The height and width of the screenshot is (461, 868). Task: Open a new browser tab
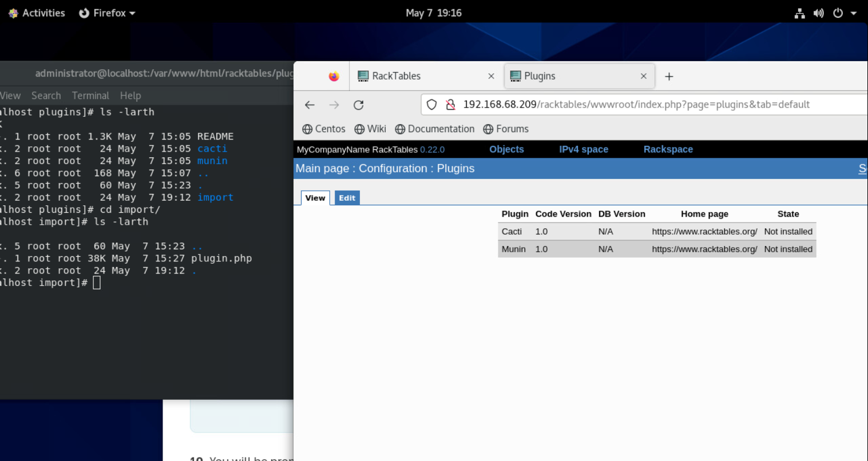tap(669, 76)
